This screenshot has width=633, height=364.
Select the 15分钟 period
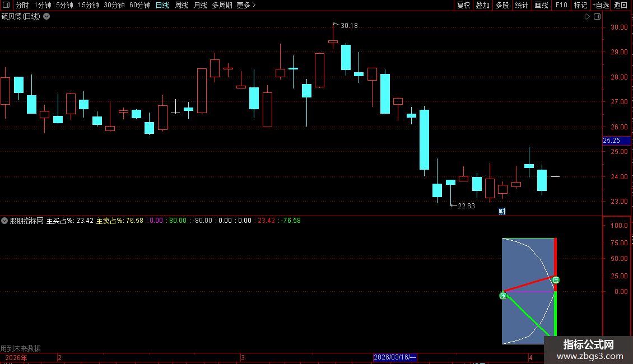tap(89, 5)
